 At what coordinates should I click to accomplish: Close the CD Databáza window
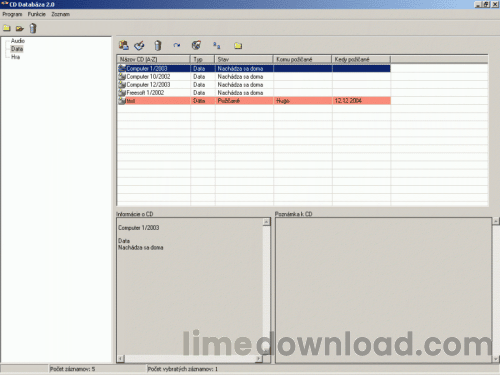pyautogui.click(x=496, y=4)
